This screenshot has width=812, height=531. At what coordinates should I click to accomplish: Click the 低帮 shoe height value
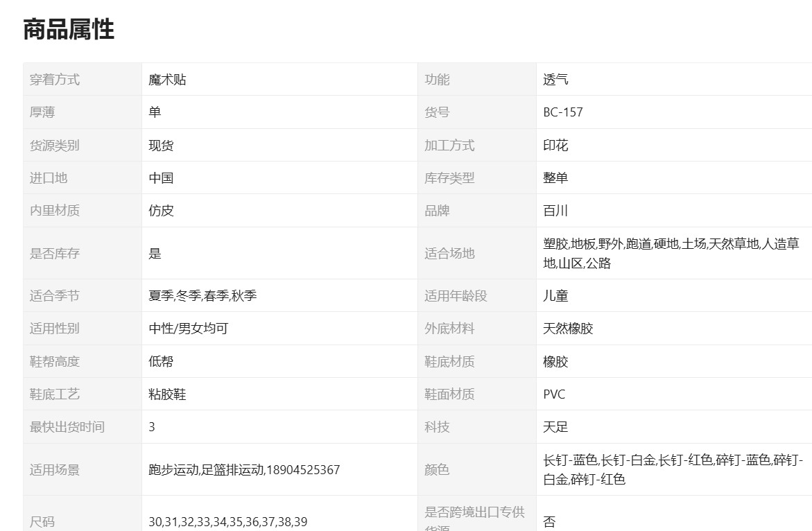(161, 362)
